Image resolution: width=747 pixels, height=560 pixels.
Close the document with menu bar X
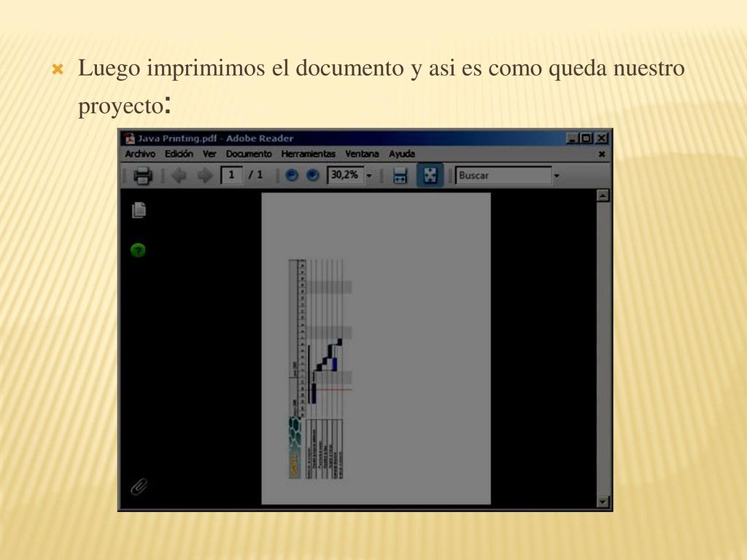pos(602,154)
